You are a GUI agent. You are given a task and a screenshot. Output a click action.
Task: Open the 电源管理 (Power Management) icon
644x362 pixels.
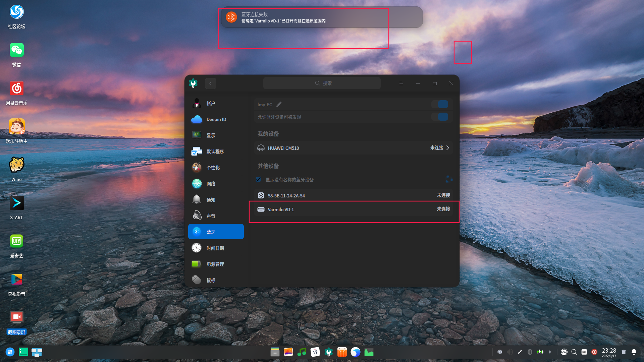pyautogui.click(x=216, y=264)
